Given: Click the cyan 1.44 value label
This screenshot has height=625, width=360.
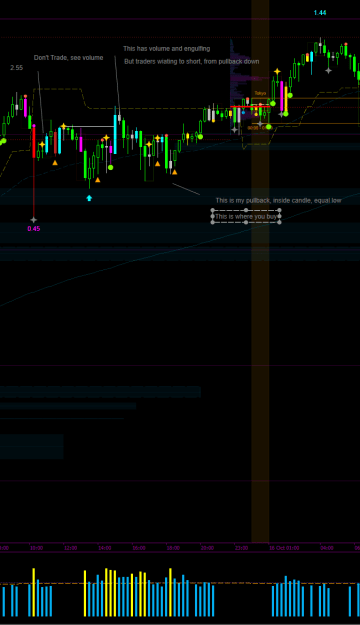Looking at the screenshot, I should 320,13.
